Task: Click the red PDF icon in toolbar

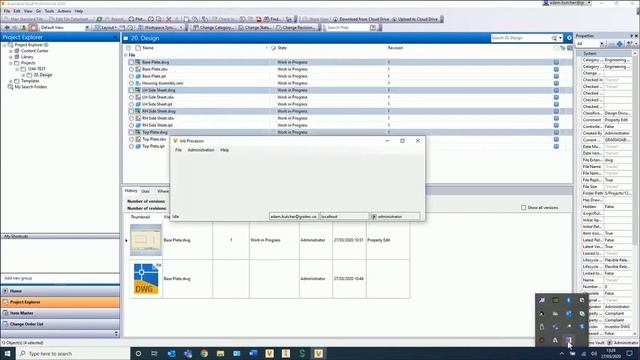Action: [x=259, y=19]
